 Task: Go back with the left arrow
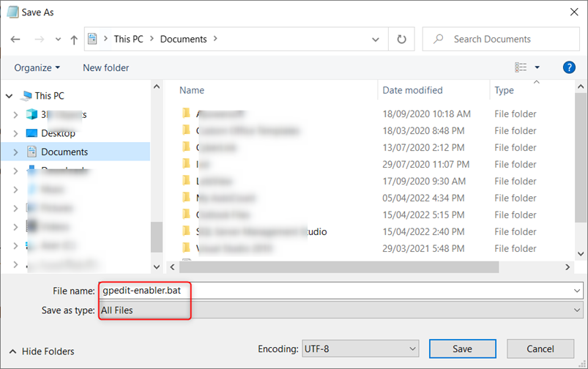pos(15,39)
